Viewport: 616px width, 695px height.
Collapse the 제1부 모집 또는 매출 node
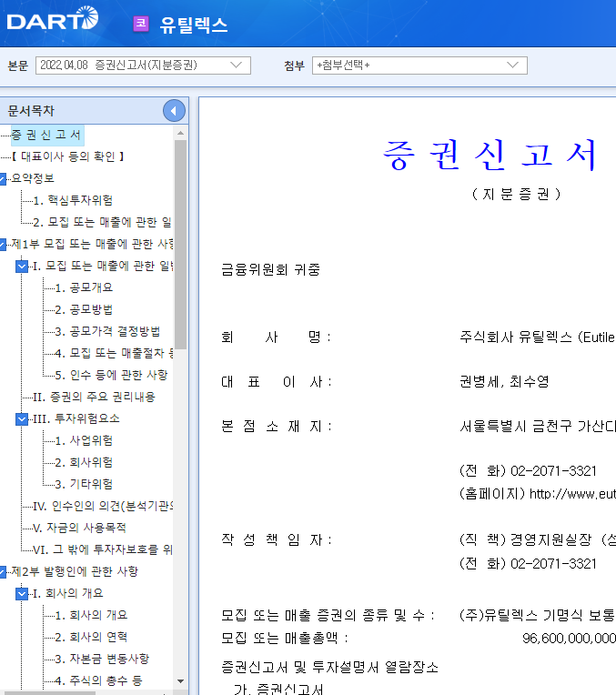[3, 244]
